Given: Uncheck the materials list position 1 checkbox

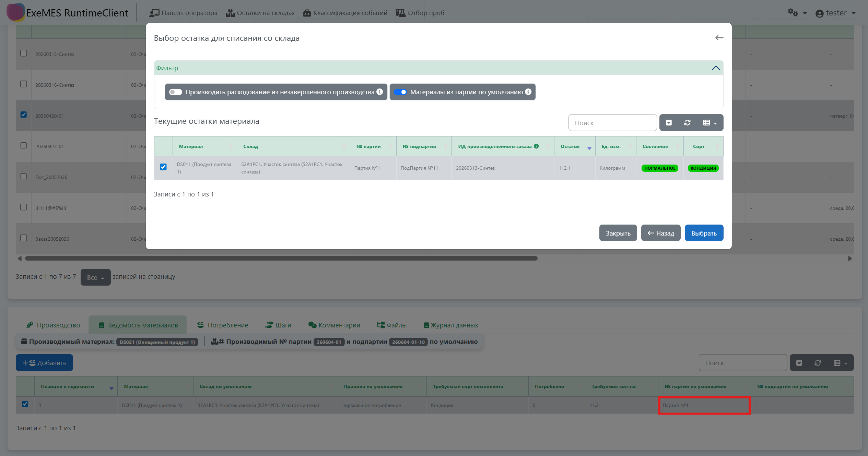Looking at the screenshot, I should pos(25,404).
